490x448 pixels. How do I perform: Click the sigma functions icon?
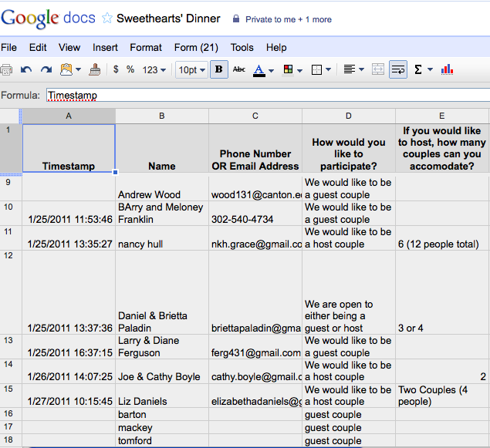[x=418, y=69]
